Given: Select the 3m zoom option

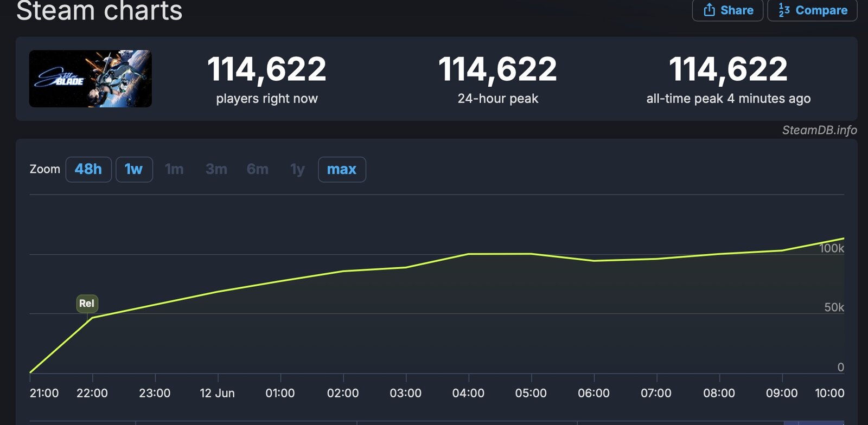Looking at the screenshot, I should 216,169.
